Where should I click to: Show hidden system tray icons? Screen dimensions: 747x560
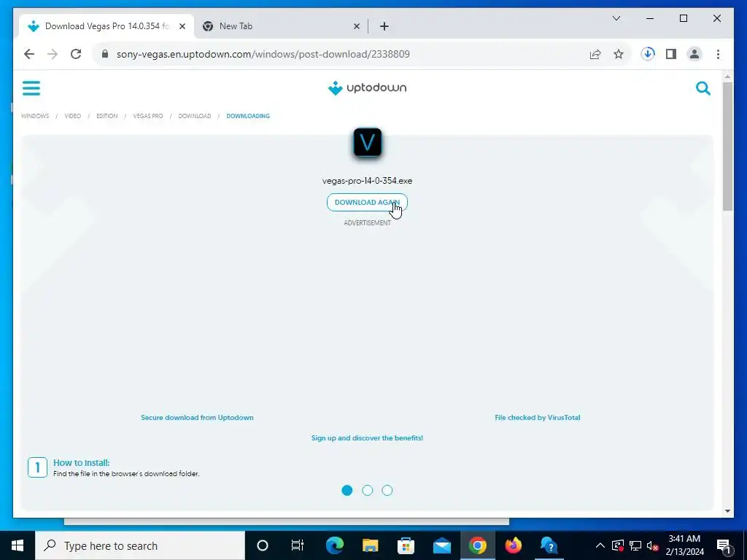600,545
